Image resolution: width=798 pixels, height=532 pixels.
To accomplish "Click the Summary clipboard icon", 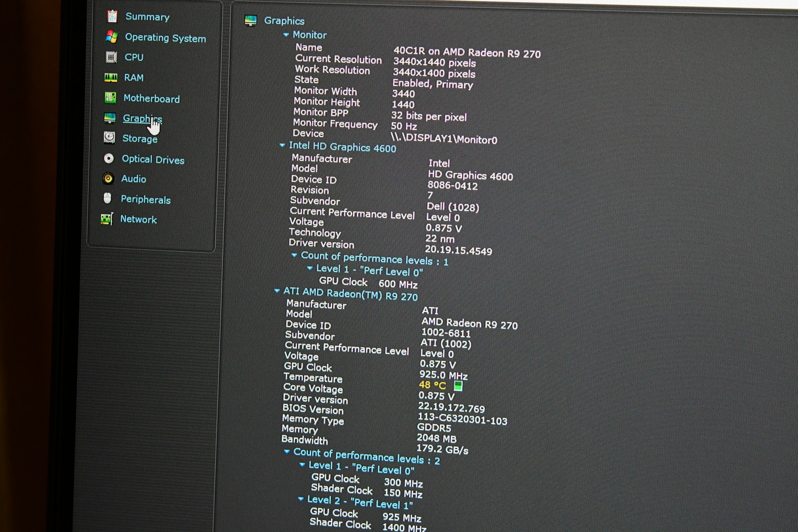I will pyautogui.click(x=112, y=16).
